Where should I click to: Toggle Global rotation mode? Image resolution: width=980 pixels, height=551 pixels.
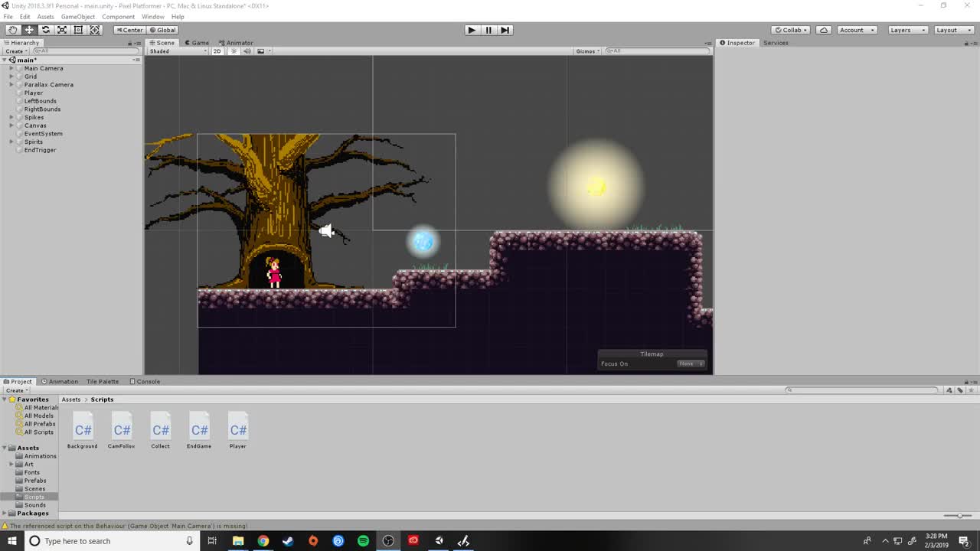point(162,30)
